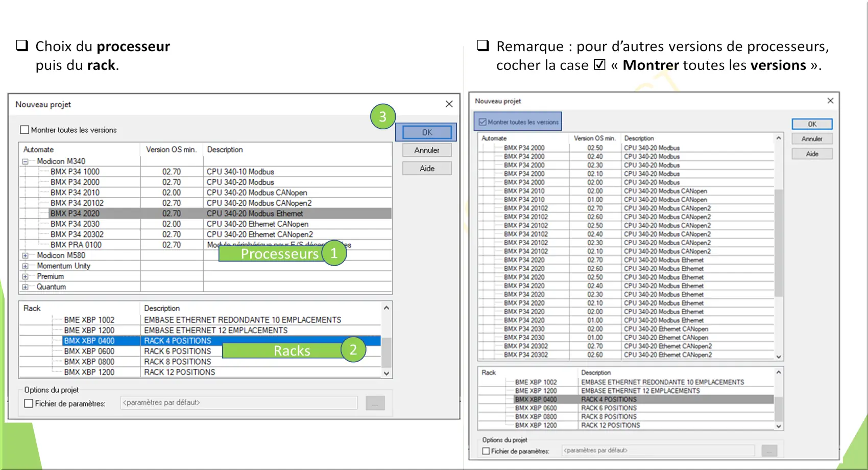868x470 pixels.
Task: Click parameter file path field in right dialog
Action: coord(658,451)
